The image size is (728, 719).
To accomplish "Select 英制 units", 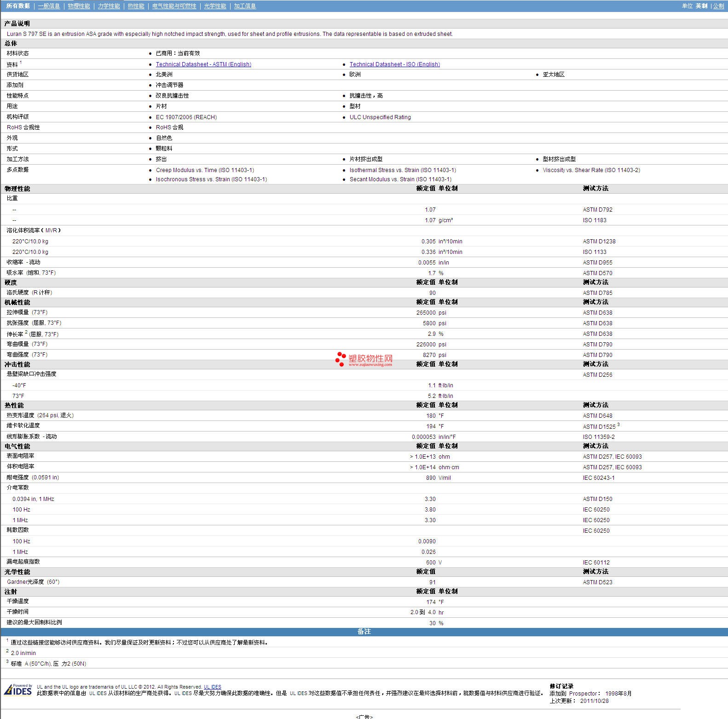I will pos(701,6).
